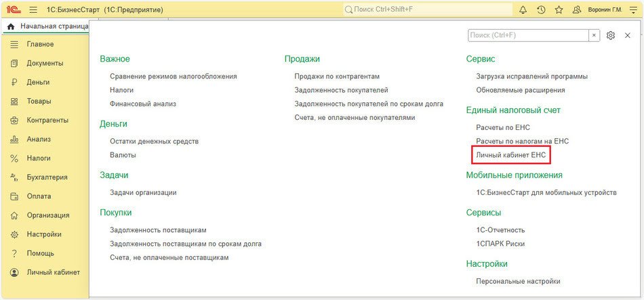Open Счета, не оплаченные поставщикам
Viewport: 644px width, 300px height.
pos(169,258)
